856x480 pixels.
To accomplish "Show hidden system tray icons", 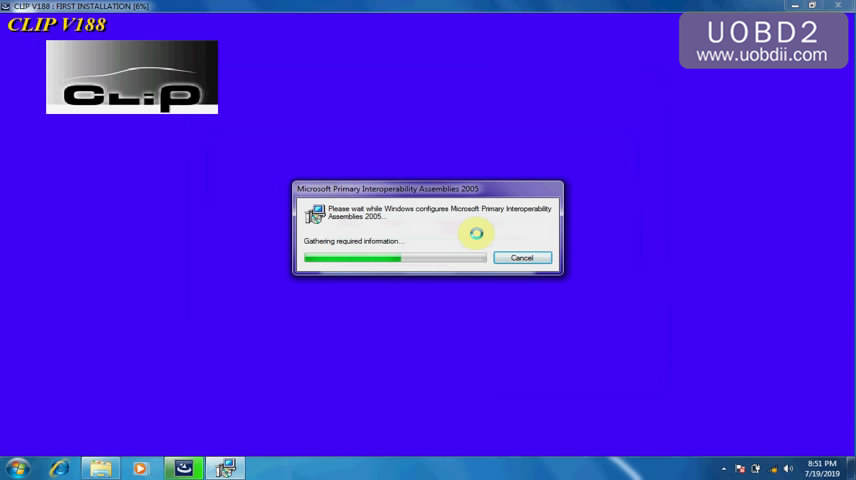I will (x=723, y=468).
